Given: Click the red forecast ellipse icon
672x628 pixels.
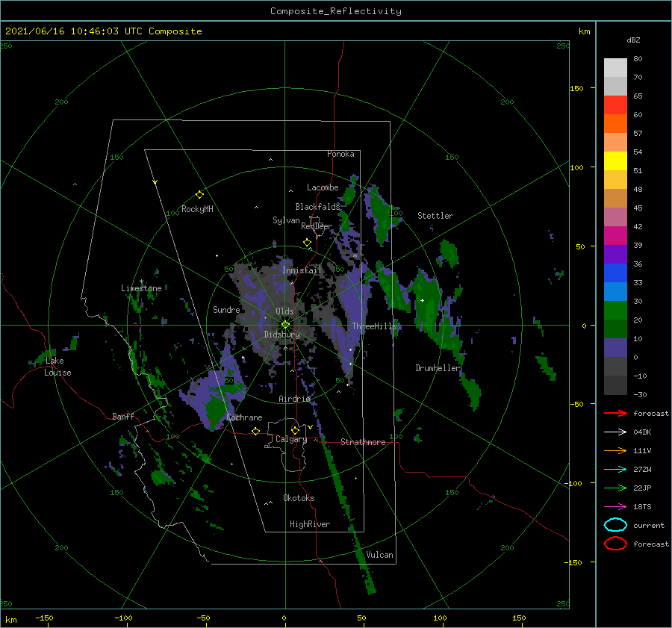Looking at the screenshot, I should point(615,544).
